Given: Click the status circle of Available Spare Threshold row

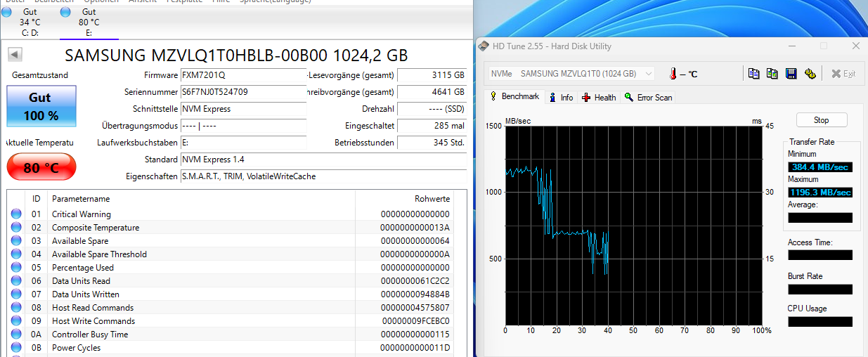Looking at the screenshot, I should 16,254.
